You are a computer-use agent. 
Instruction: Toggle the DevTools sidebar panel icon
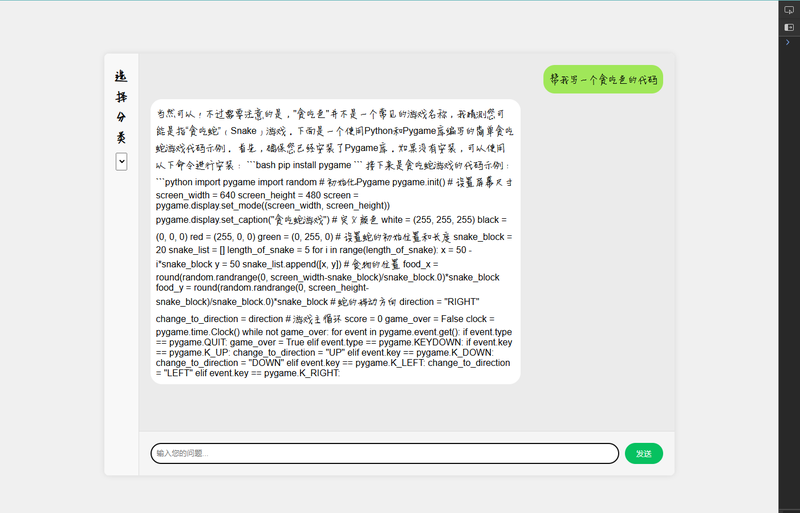pos(789,27)
